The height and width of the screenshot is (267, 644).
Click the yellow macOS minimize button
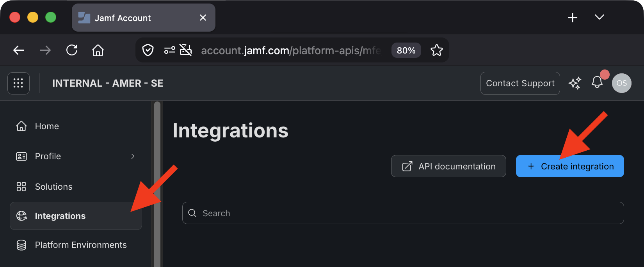[33, 17]
